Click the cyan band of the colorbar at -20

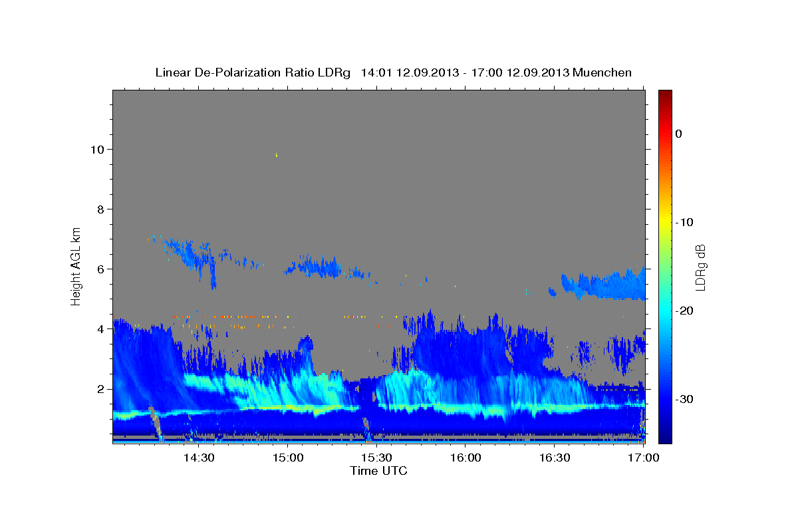pyautogui.click(x=665, y=311)
